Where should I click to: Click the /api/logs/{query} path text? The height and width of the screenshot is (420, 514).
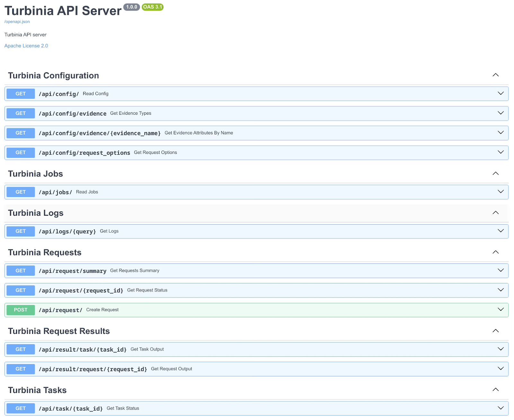click(67, 231)
